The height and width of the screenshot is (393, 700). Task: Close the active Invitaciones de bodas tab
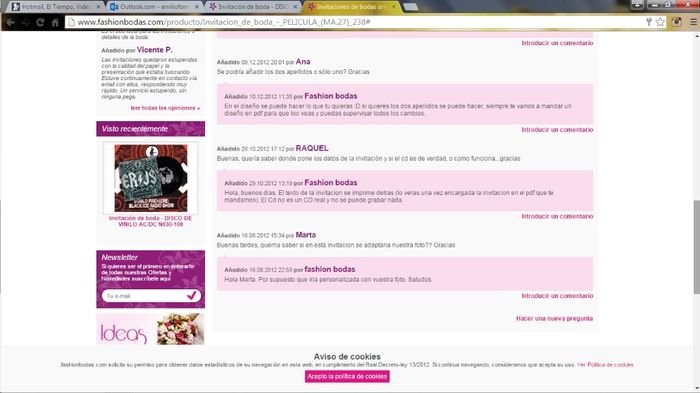(393, 7)
